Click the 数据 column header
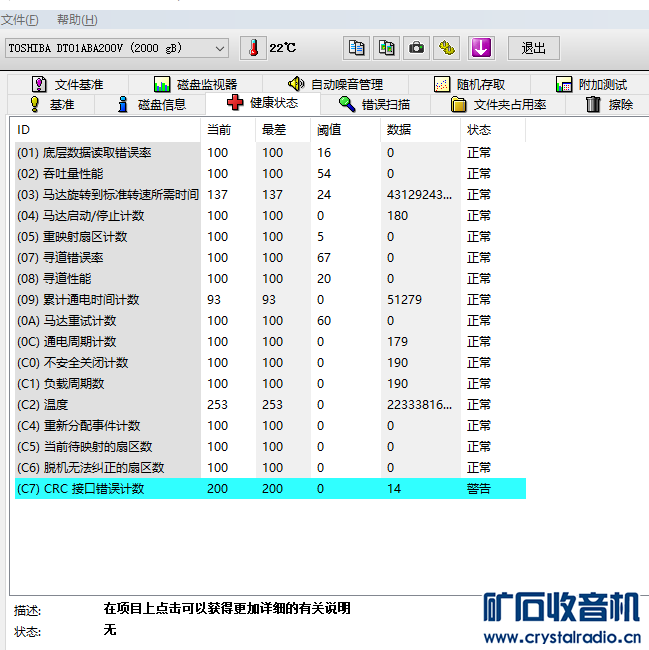The width and height of the screenshot is (649, 650). (x=420, y=130)
